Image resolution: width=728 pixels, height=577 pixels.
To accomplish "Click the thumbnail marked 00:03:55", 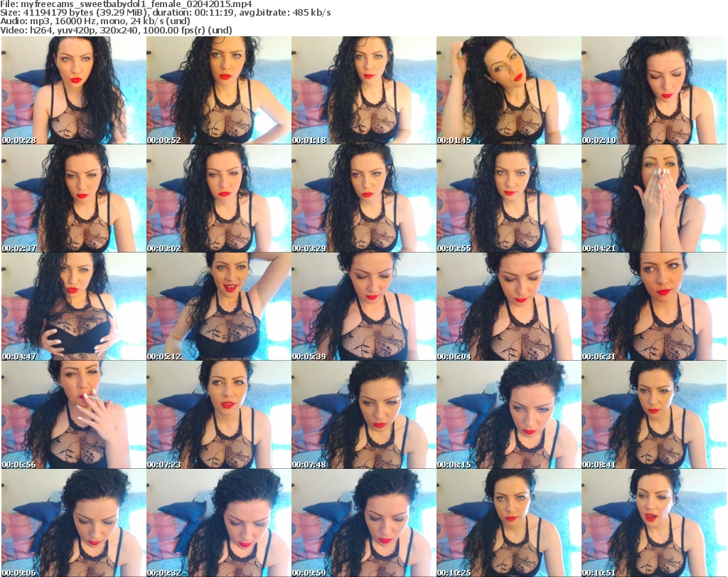I will click(x=508, y=198).
